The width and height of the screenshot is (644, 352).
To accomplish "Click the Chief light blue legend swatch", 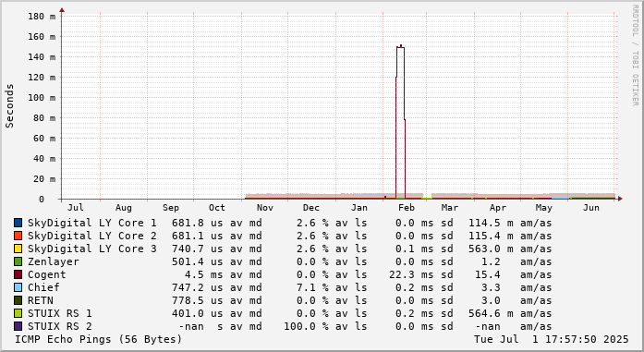I will [18, 287].
